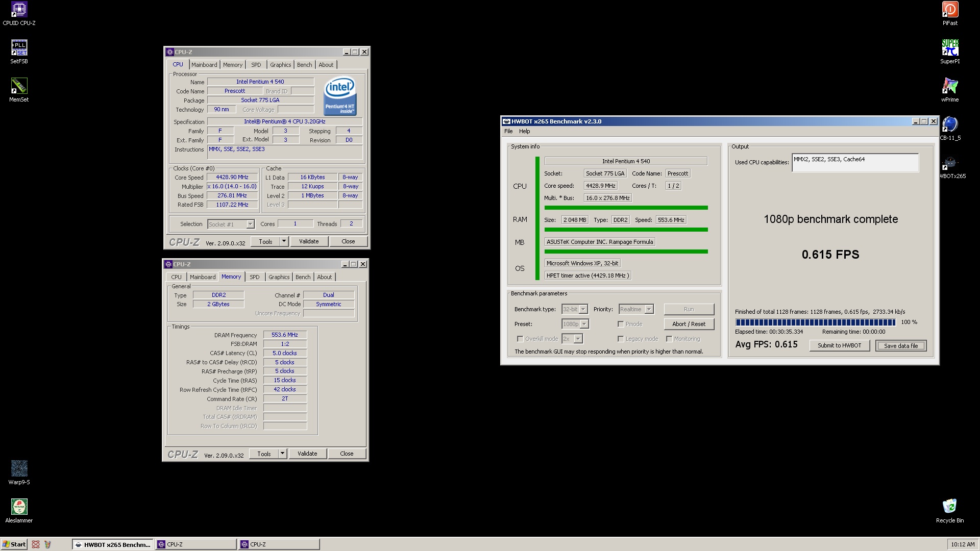Toggle the Overkill mode checkbox

click(520, 339)
